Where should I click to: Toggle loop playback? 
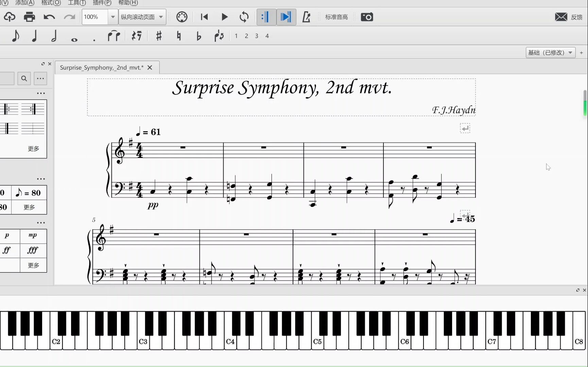tap(244, 17)
